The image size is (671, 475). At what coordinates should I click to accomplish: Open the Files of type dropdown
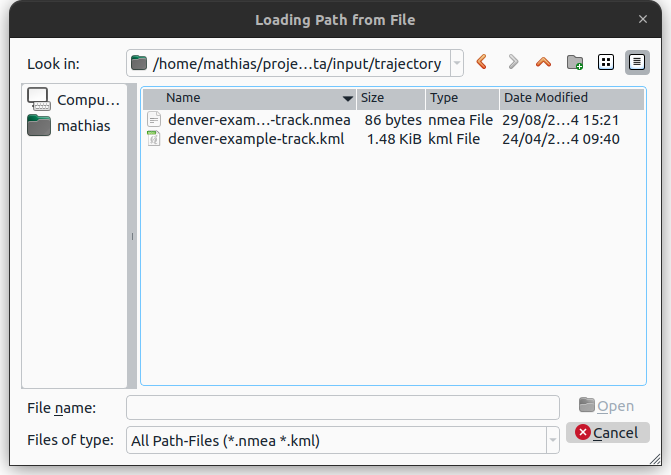click(551, 440)
